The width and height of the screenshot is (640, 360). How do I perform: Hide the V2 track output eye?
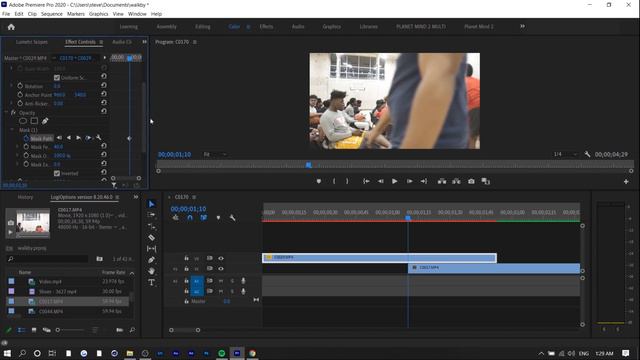[x=221, y=258]
